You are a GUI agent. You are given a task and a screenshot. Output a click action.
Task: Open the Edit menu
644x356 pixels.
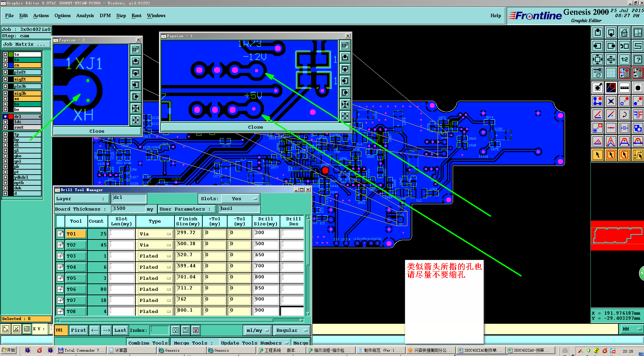point(24,15)
